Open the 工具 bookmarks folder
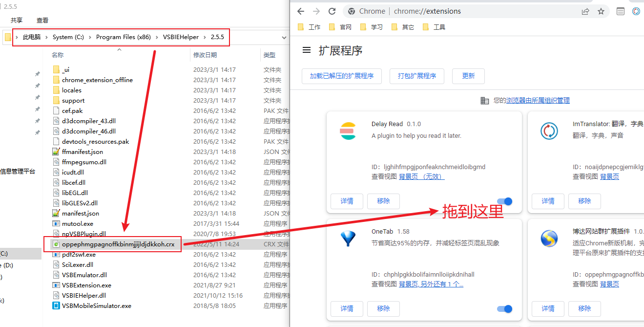The image size is (644, 327). (x=435, y=27)
